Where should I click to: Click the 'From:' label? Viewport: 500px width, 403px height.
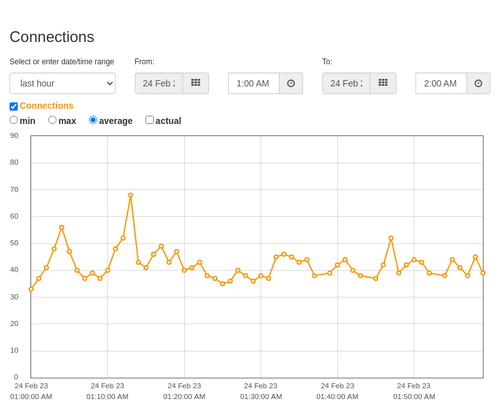tap(145, 61)
